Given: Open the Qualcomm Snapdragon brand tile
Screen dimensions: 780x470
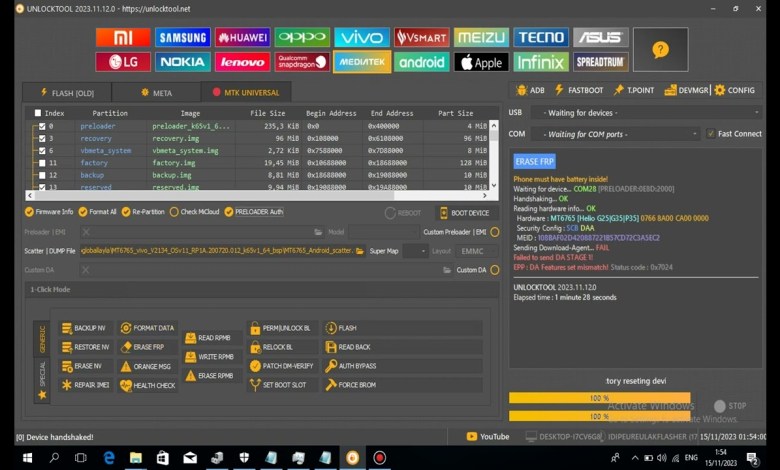Looking at the screenshot, I should pyautogui.click(x=302, y=62).
